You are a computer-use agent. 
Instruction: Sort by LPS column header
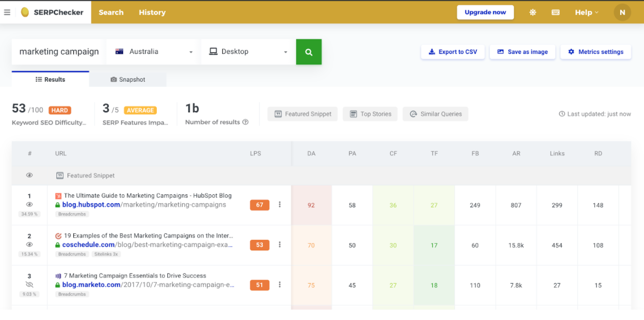255,154
